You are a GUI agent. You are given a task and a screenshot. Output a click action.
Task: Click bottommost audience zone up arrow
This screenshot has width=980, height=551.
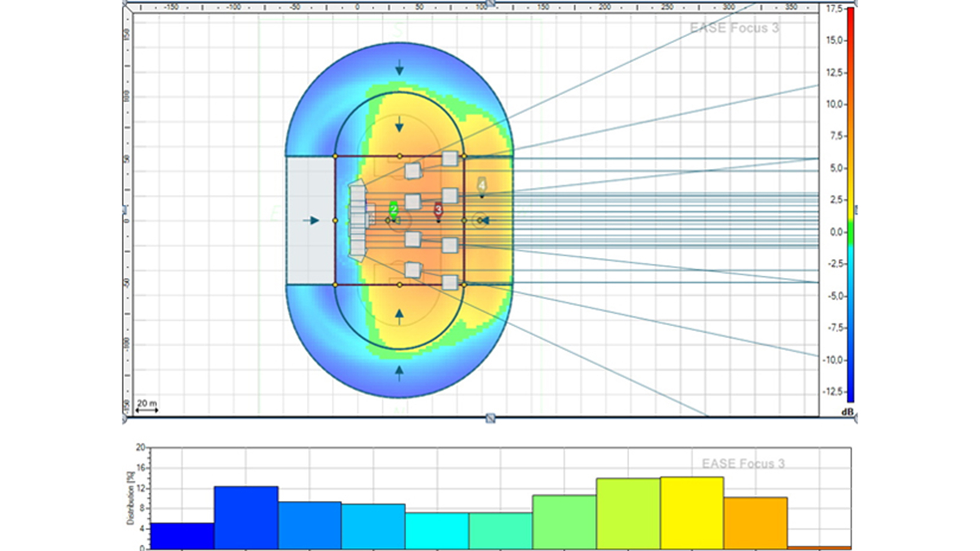click(x=399, y=372)
